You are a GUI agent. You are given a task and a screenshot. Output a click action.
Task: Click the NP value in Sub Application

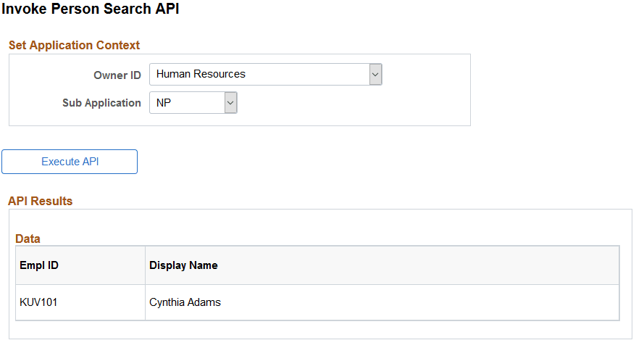click(164, 103)
